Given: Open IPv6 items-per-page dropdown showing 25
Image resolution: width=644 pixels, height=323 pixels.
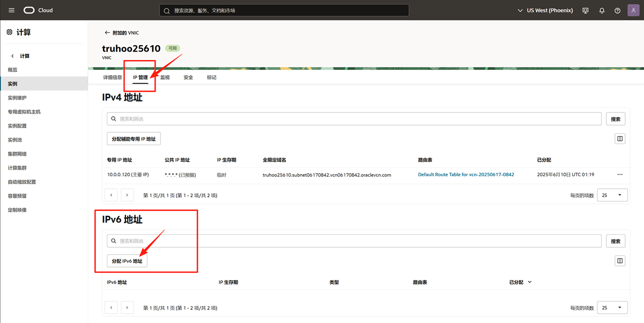Looking at the screenshot, I should click(612, 308).
